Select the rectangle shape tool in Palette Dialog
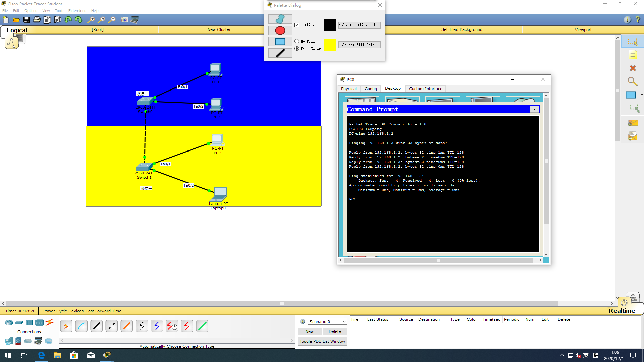Viewport: 644px width, 362px height. click(x=280, y=42)
